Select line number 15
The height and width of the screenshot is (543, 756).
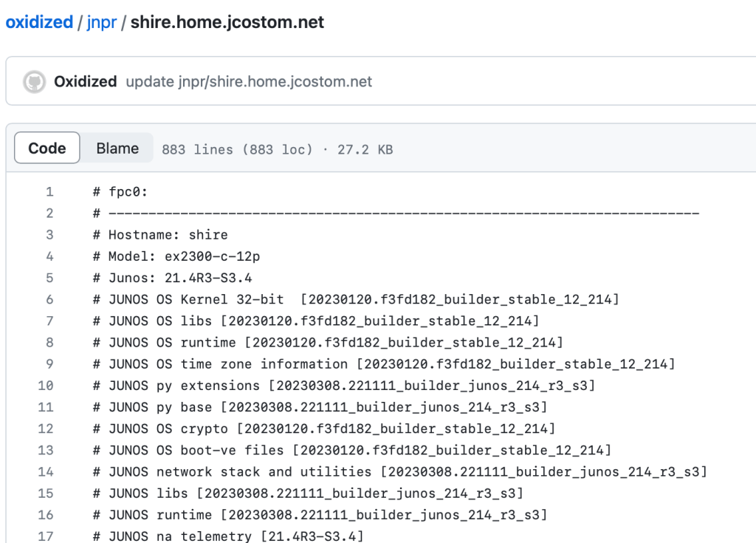click(x=46, y=494)
